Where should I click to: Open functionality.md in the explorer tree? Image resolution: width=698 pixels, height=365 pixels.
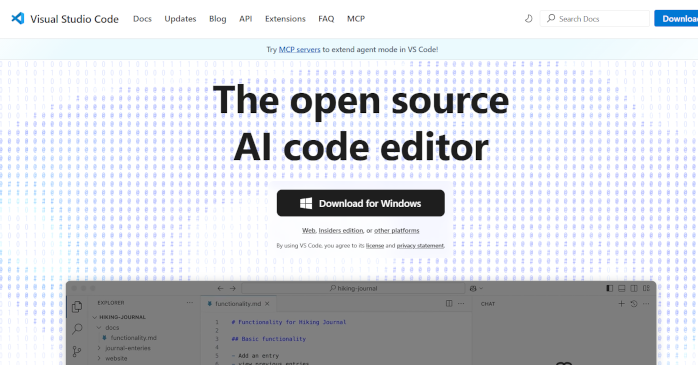pos(134,338)
